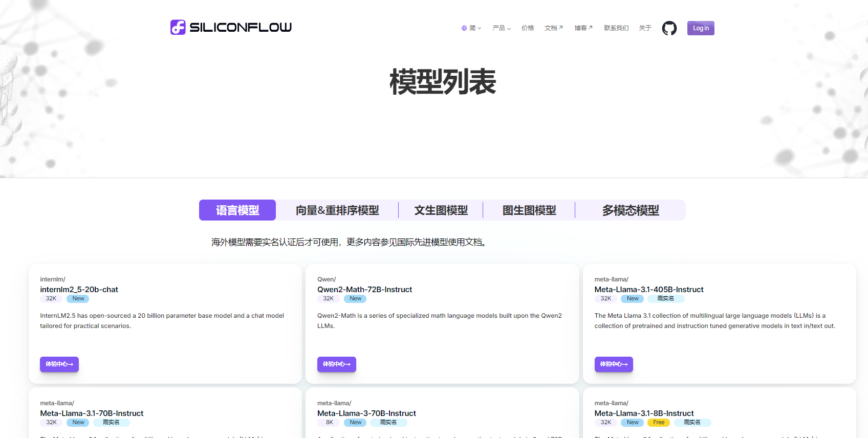
Task: Click the Meta-Llama-3.1-8B-Instruct model title
Action: tap(644, 413)
